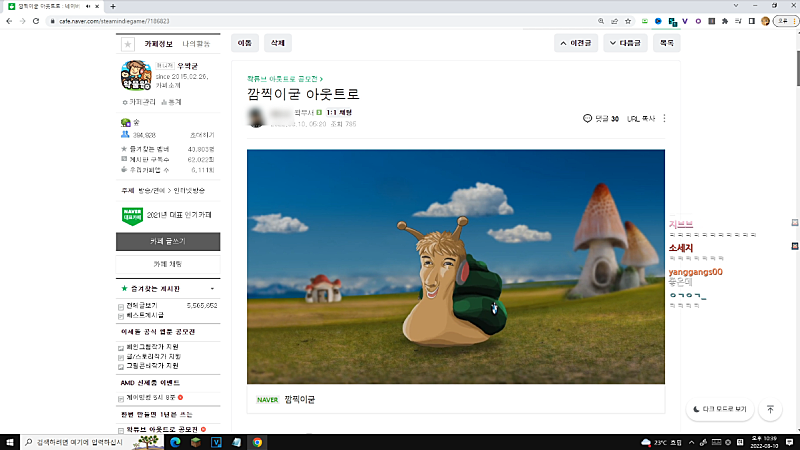Open Chrome from the Windows taskbar
The height and width of the screenshot is (450, 800).
257,441
